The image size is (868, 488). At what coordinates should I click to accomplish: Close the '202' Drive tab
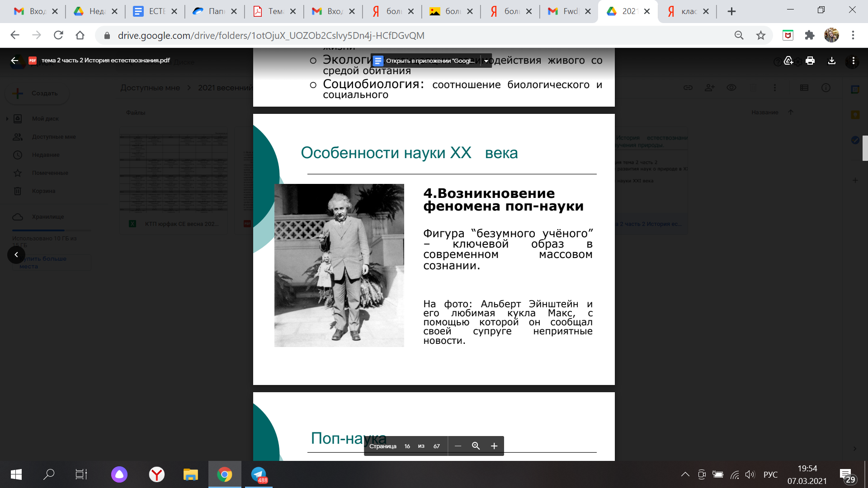647,11
